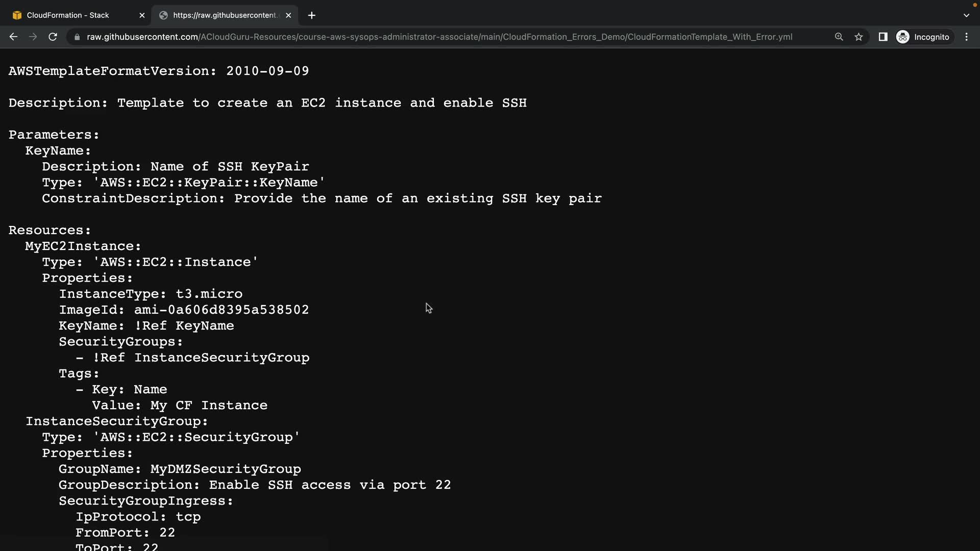Expand the tab search chevron
The height and width of the screenshot is (551, 980).
pyautogui.click(x=966, y=15)
